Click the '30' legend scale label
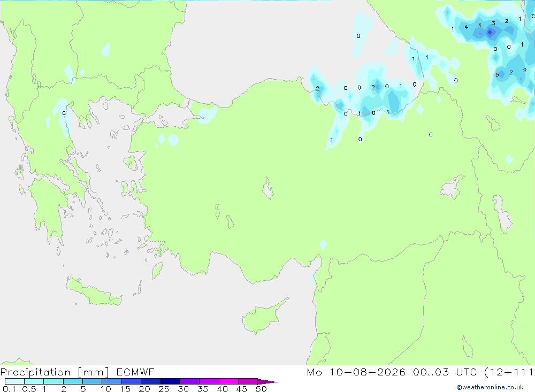Viewport: 535px width, 392px height. (x=183, y=389)
